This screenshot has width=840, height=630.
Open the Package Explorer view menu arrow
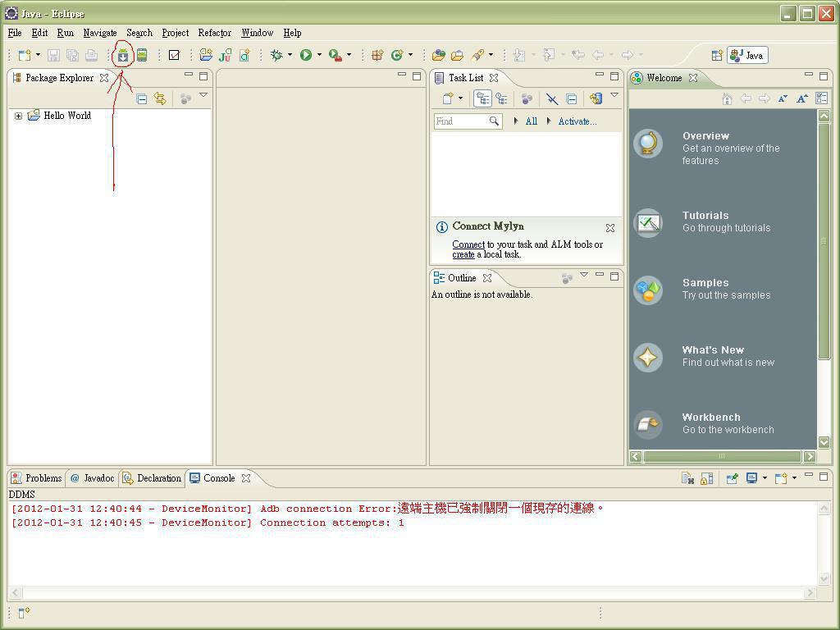pyautogui.click(x=203, y=96)
